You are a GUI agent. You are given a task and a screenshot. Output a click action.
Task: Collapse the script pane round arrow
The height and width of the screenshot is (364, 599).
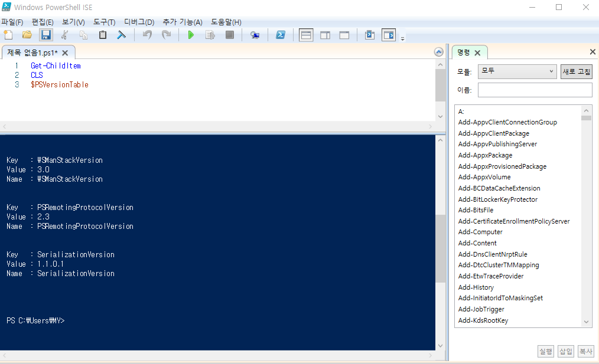point(439,53)
